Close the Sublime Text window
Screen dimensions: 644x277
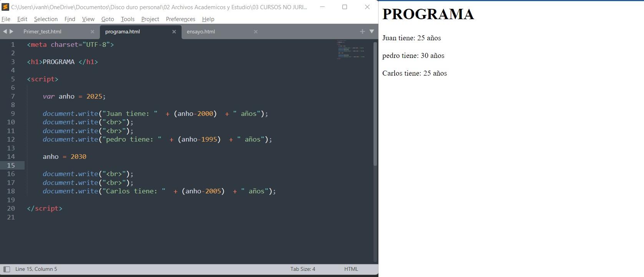pyautogui.click(x=367, y=7)
